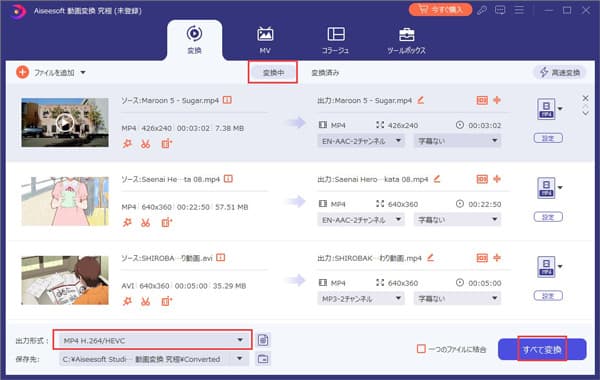The height and width of the screenshot is (380, 600).
Task: Rename Maroon 5 output file pencil icon
Action: pyautogui.click(x=421, y=100)
